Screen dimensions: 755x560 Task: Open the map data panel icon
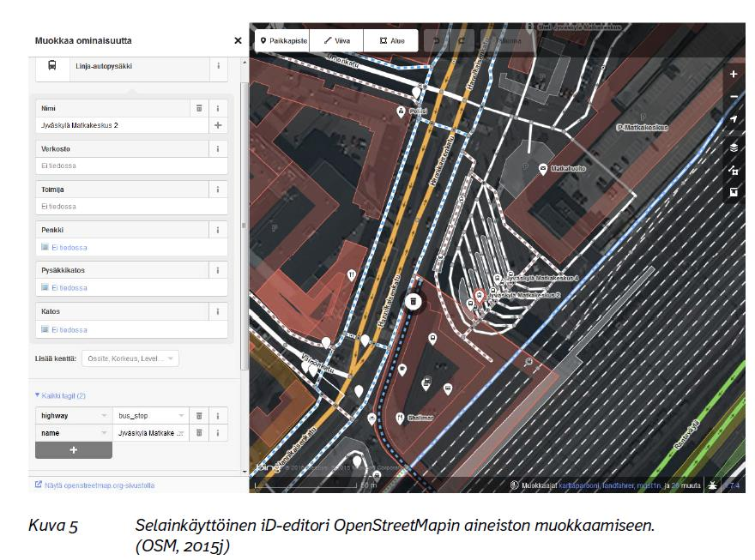(x=734, y=170)
